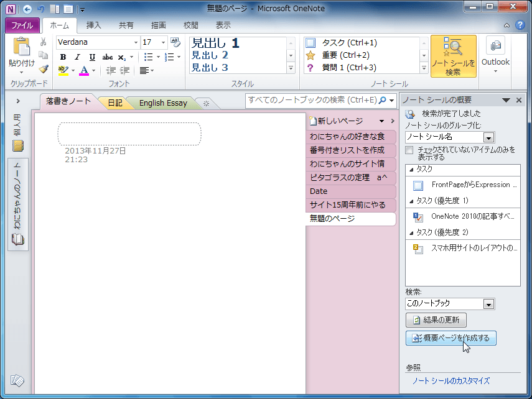Click the 結果の更新 button

436,320
